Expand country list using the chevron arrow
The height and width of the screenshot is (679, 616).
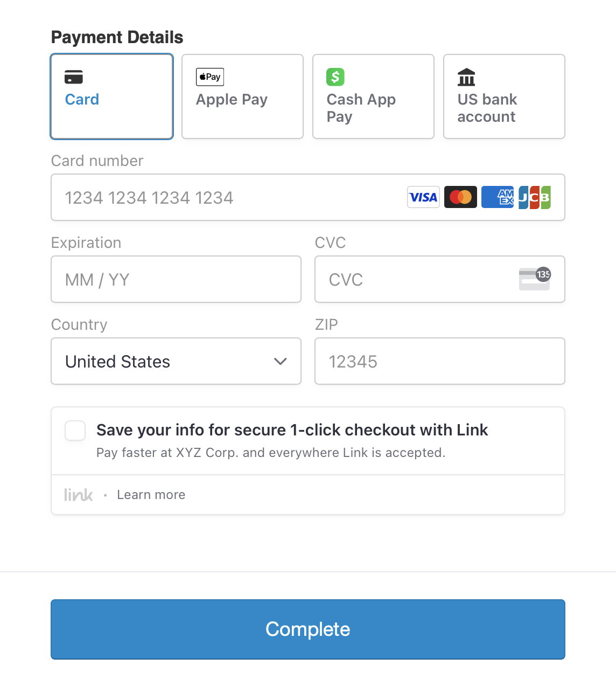click(x=280, y=362)
